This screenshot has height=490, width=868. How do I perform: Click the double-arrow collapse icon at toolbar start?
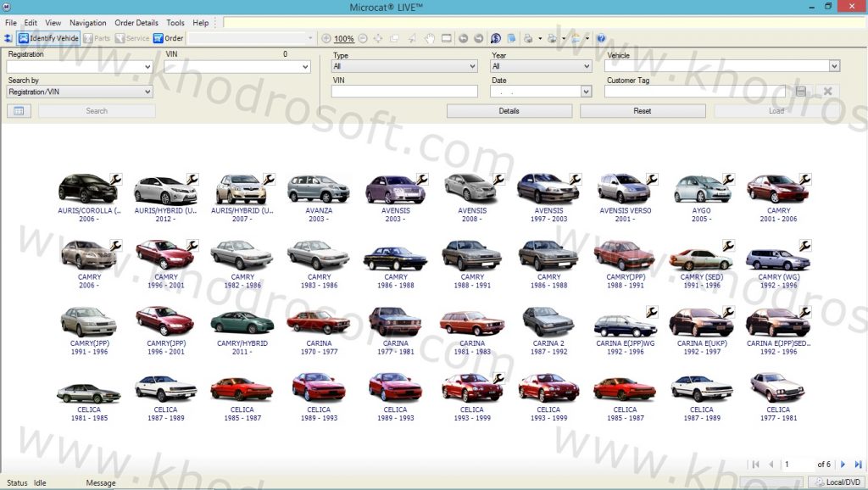8,38
